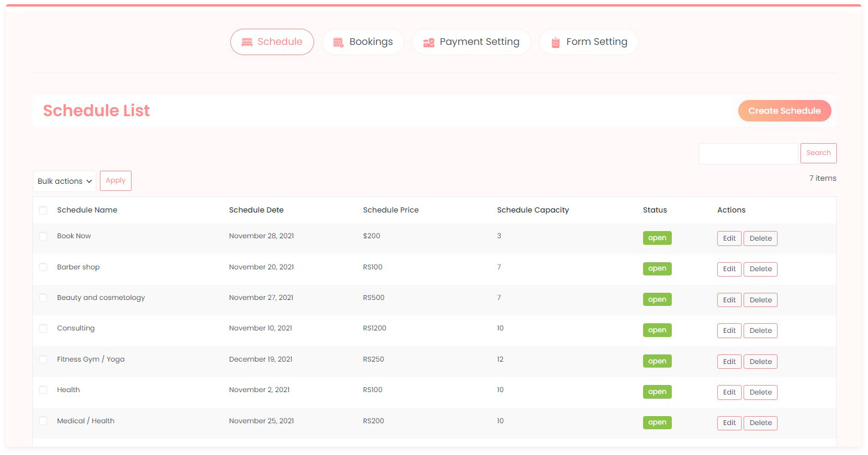Image resolution: width=868 pixels, height=455 pixels.
Task: Edit the Beauty and cosmetology schedule
Action: click(x=729, y=300)
